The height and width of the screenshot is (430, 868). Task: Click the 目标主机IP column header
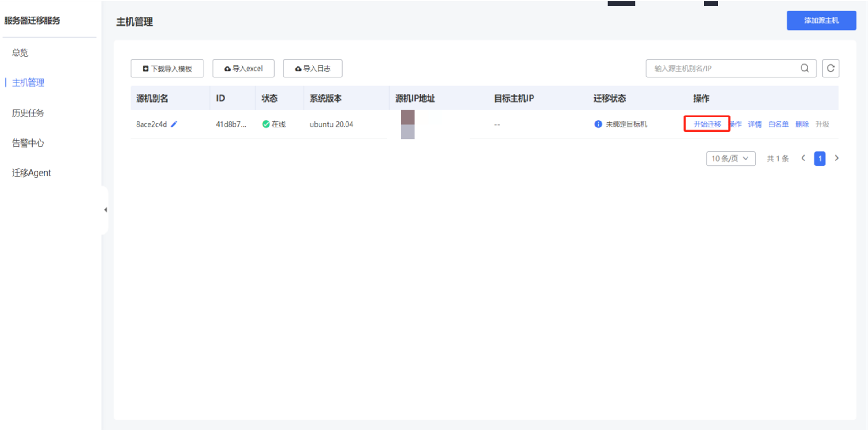pyautogui.click(x=514, y=99)
